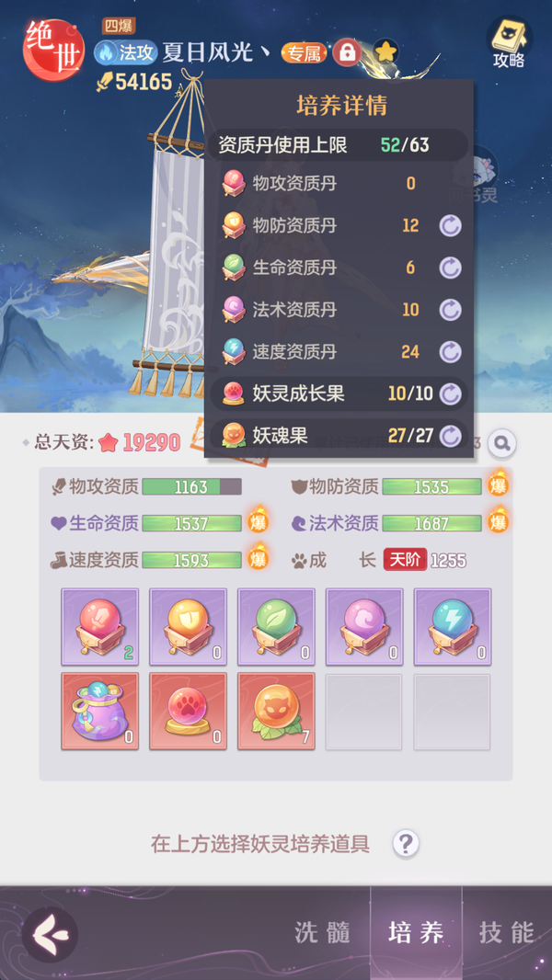552x980 pixels.
Task: Toggle the star favorite icon
Action: pyautogui.click(x=385, y=52)
